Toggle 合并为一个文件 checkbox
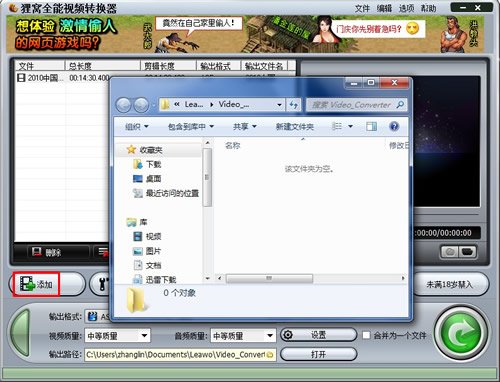This screenshot has height=382, width=500. 366,335
